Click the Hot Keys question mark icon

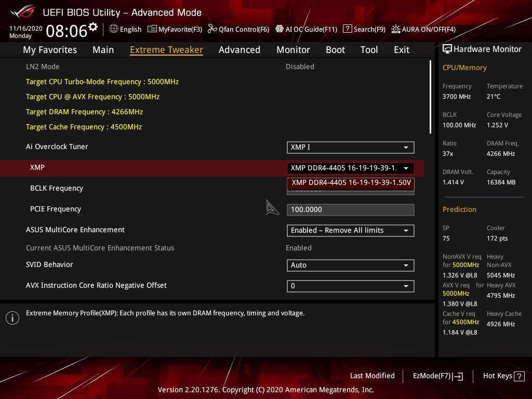519,376
